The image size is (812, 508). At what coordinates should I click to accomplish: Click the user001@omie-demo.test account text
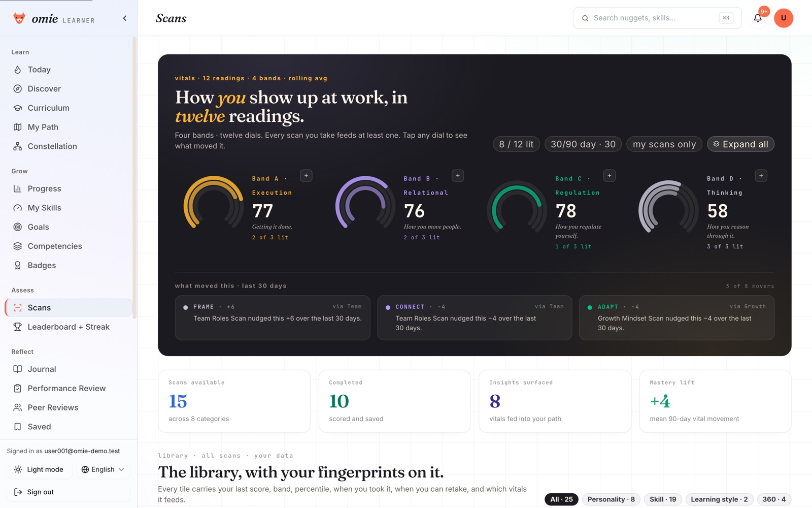pyautogui.click(x=82, y=451)
